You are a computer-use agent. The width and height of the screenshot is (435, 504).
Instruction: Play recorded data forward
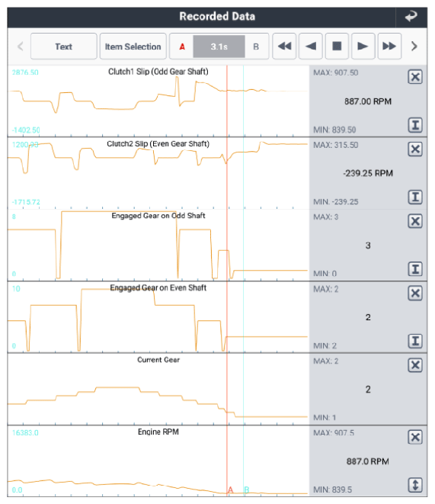pyautogui.click(x=363, y=47)
